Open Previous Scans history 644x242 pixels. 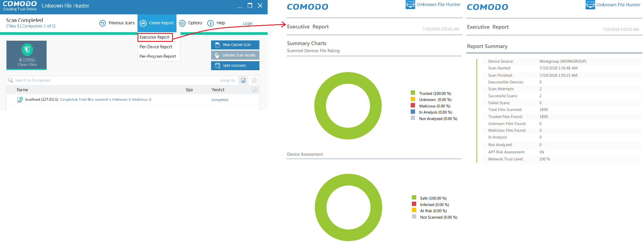click(117, 23)
